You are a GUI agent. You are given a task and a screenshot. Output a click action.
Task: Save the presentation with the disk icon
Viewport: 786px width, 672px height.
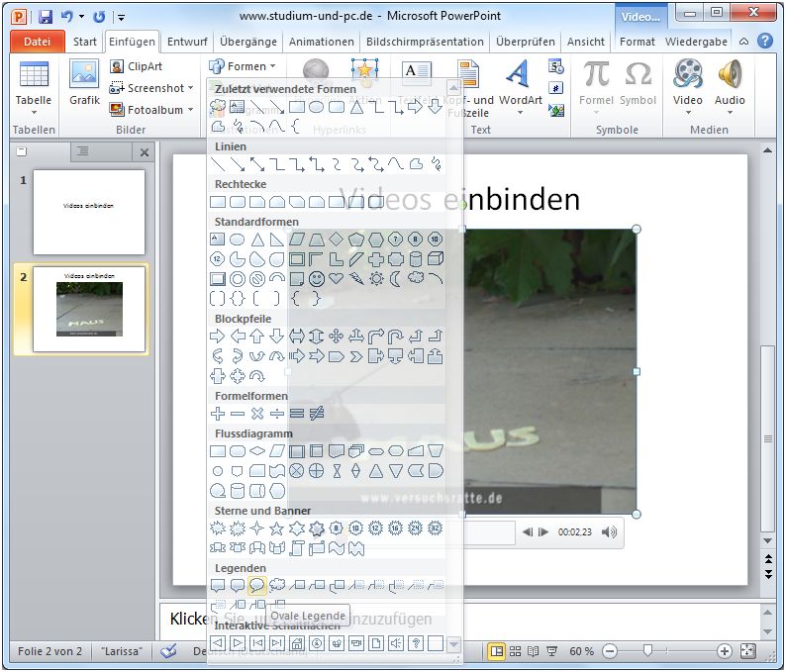(x=46, y=17)
